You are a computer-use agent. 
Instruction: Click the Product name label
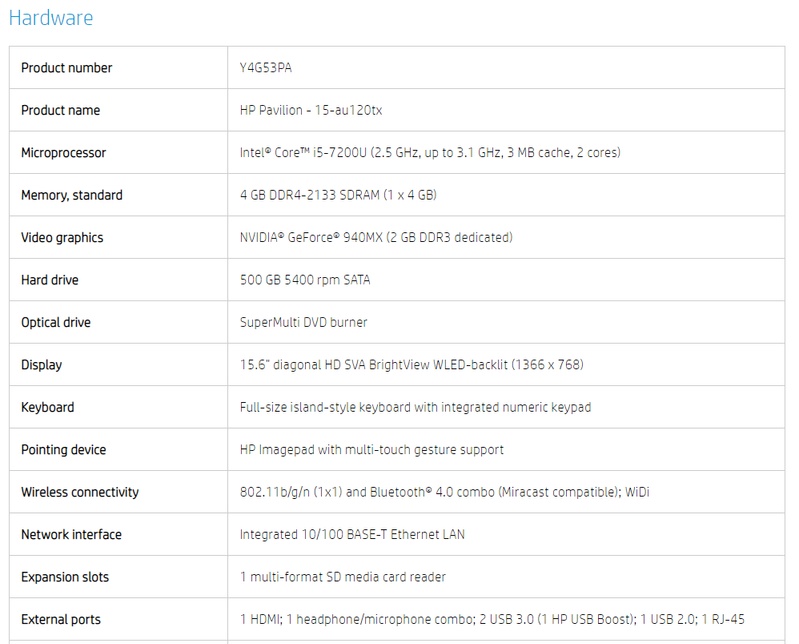60,110
